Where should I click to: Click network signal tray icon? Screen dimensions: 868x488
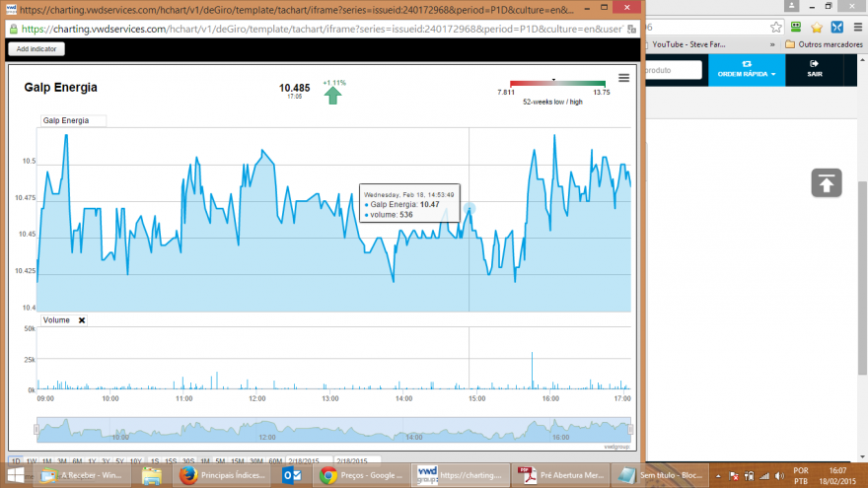point(764,476)
